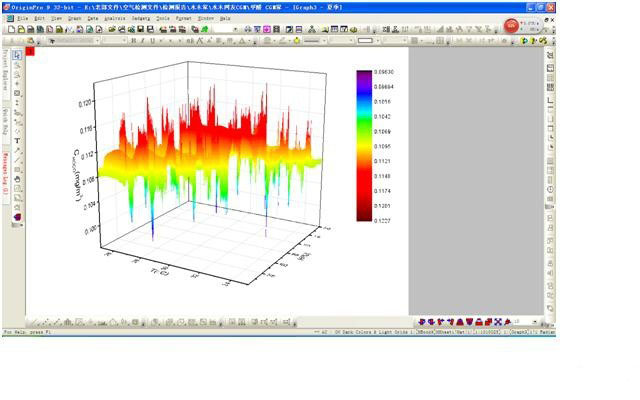The height and width of the screenshot is (400, 640).
Task: Expand the line style dropdown
Action: pos(325,41)
